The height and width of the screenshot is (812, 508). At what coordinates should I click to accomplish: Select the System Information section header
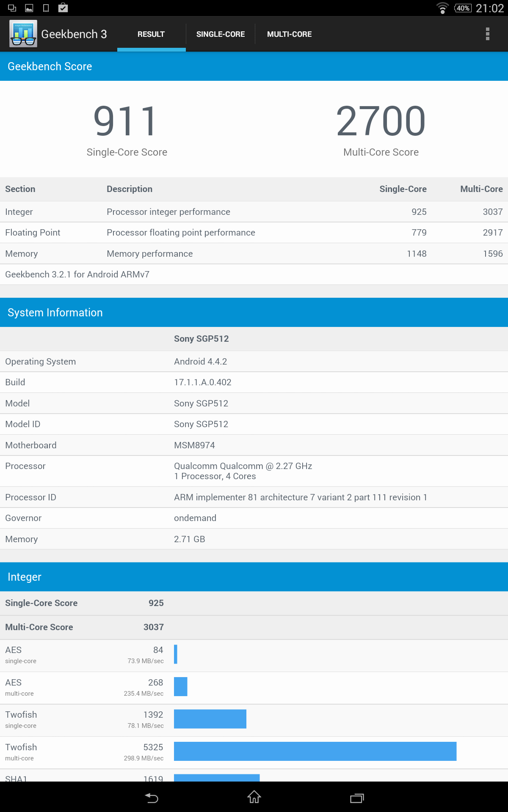[x=254, y=313]
